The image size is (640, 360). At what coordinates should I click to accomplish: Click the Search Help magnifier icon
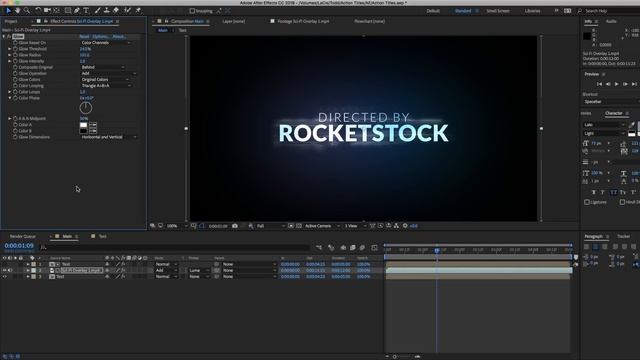[580, 11]
